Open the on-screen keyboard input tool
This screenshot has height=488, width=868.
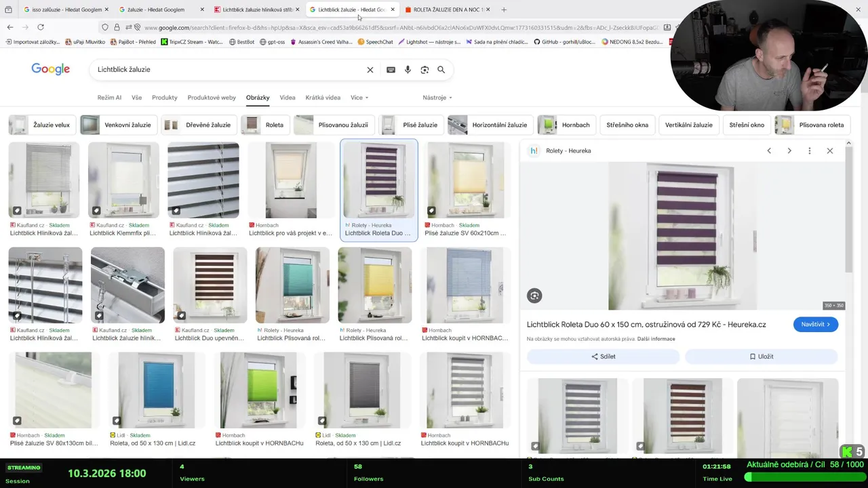click(391, 70)
